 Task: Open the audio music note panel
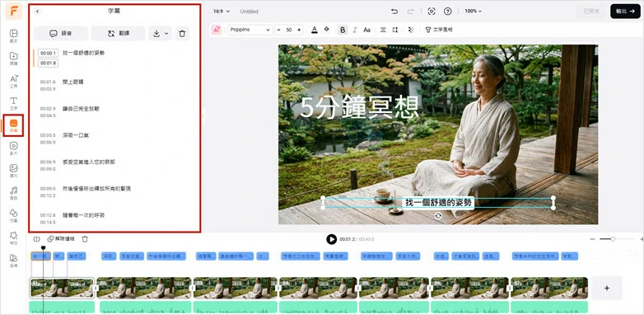[x=13, y=193]
